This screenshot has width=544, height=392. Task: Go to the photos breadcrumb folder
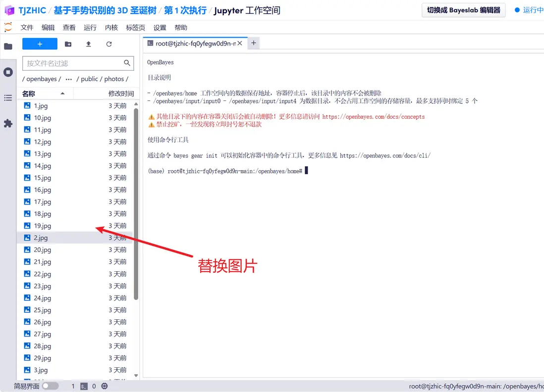coord(114,79)
